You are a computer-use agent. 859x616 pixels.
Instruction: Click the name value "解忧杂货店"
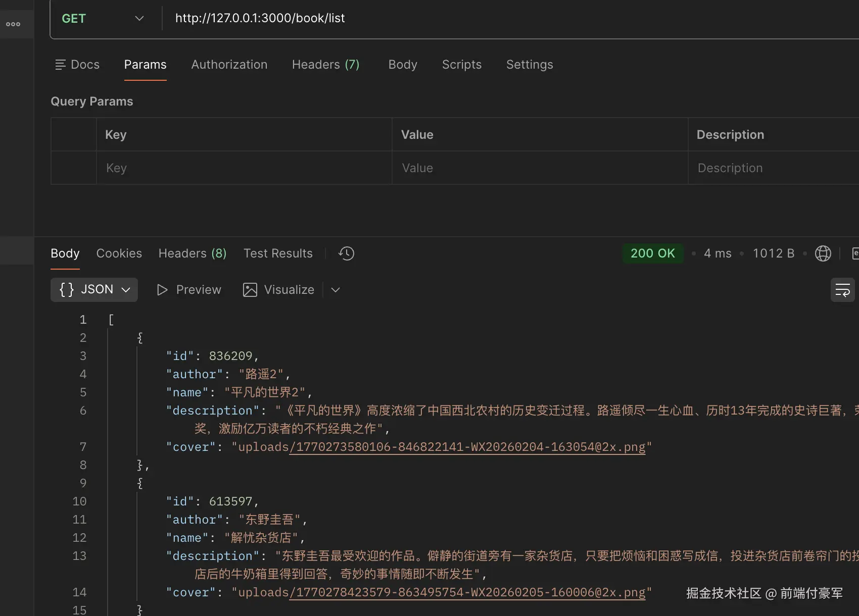point(261,538)
